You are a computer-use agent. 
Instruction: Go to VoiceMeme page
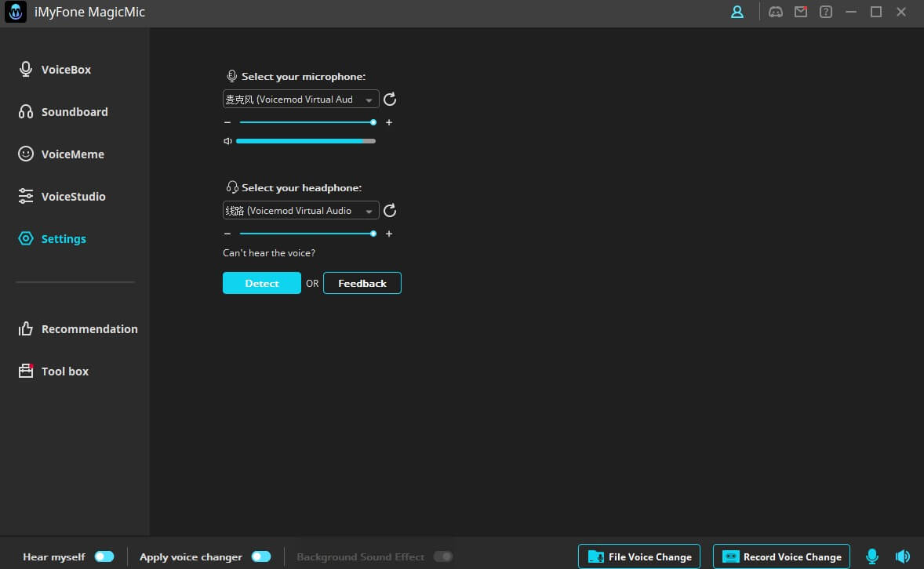point(61,154)
